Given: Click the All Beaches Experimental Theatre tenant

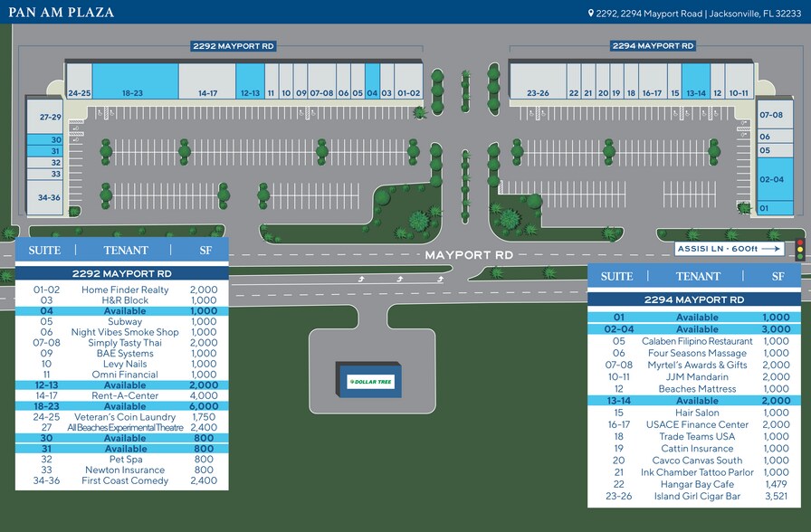Looking at the screenshot, I should tap(125, 428).
